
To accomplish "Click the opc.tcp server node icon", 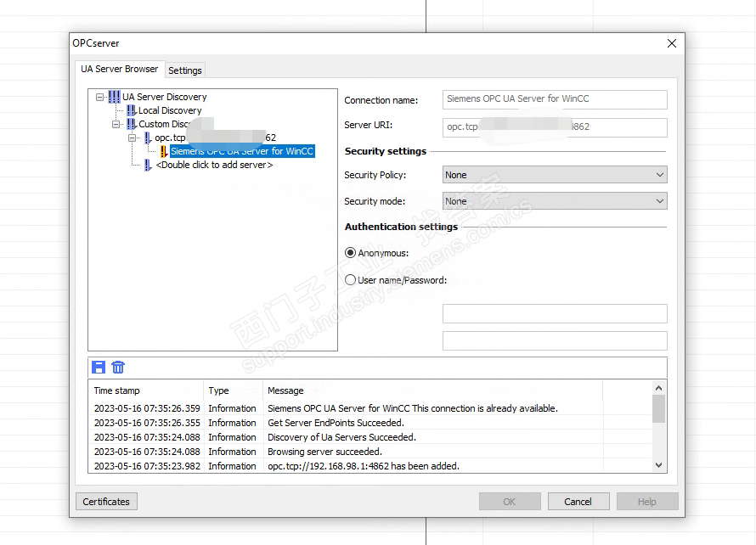I will (x=148, y=138).
